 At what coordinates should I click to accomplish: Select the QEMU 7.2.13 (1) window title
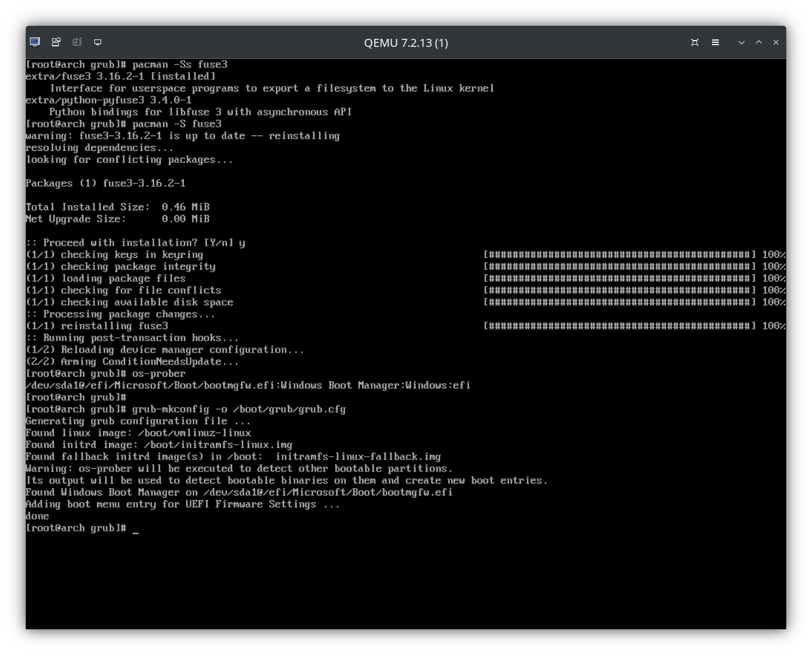click(406, 42)
